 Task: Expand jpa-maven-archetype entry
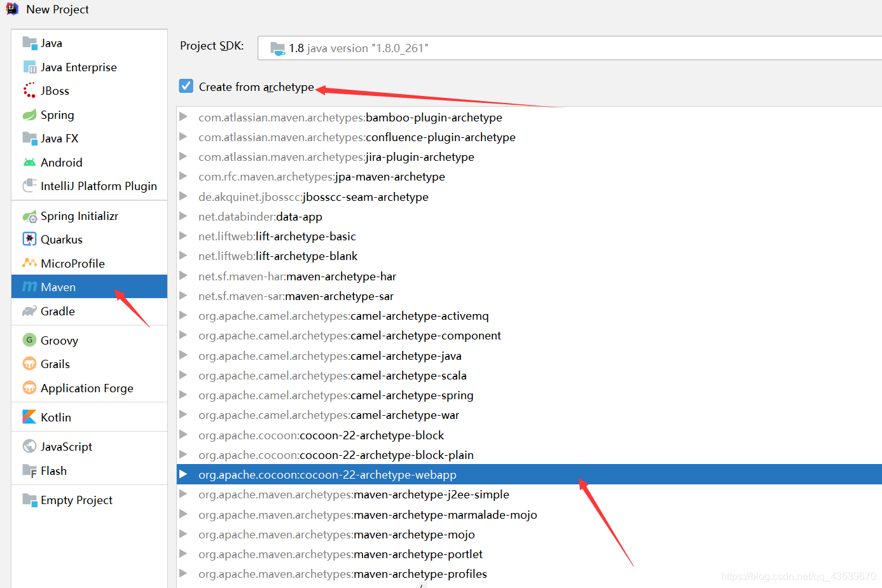[x=183, y=176]
